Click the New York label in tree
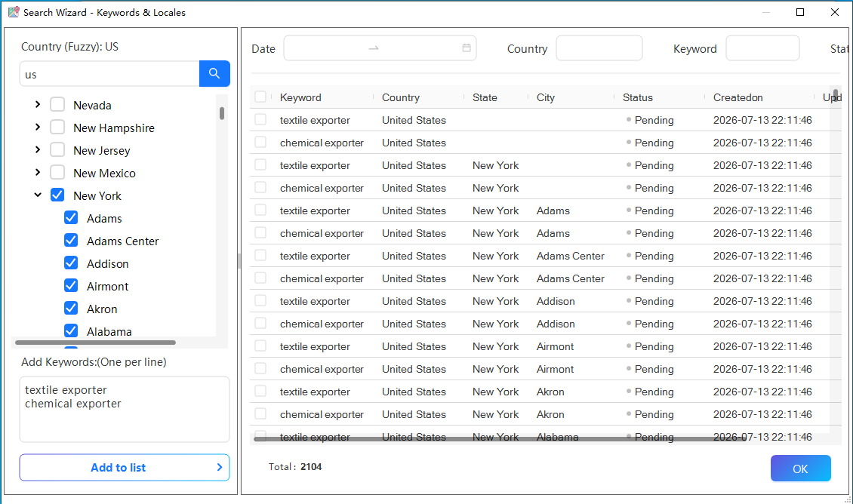Screen dimensions: 853x504 tap(97, 195)
